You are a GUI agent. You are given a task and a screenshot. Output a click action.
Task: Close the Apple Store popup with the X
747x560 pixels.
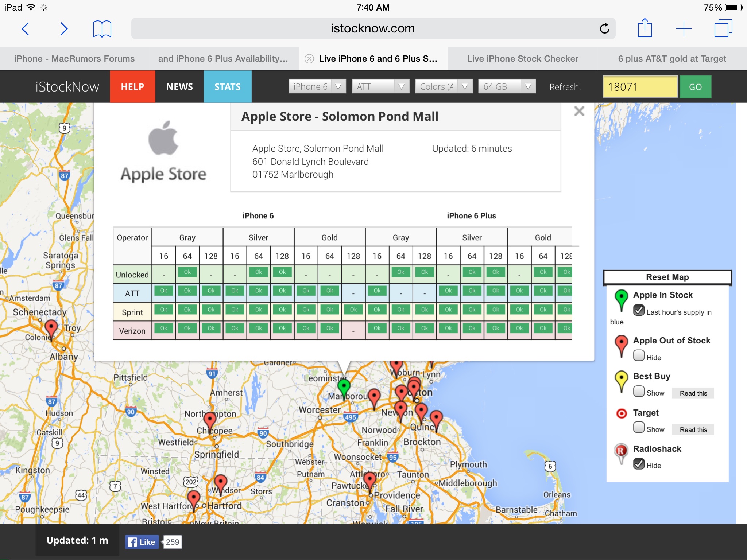coord(579,111)
